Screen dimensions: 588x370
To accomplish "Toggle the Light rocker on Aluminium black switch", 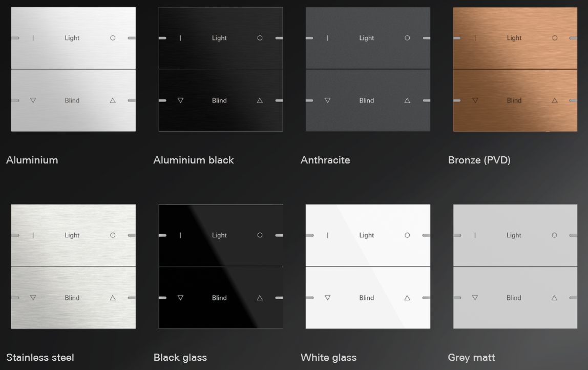I will [x=220, y=38].
